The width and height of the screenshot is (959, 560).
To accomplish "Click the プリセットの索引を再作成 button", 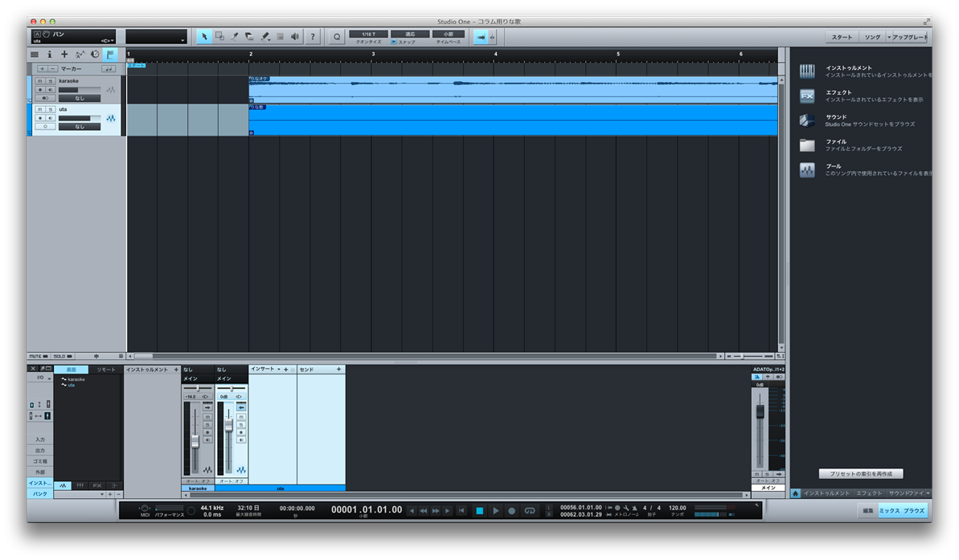I will (861, 474).
